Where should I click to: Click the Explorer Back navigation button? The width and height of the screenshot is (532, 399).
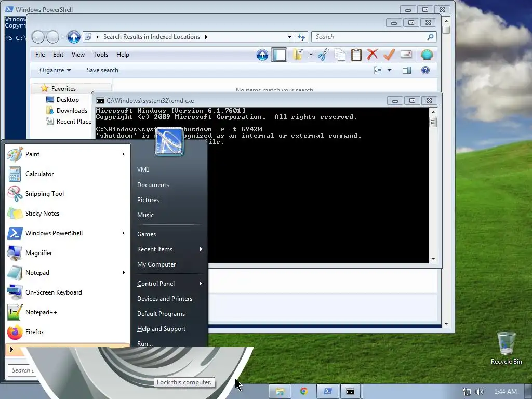(x=38, y=37)
